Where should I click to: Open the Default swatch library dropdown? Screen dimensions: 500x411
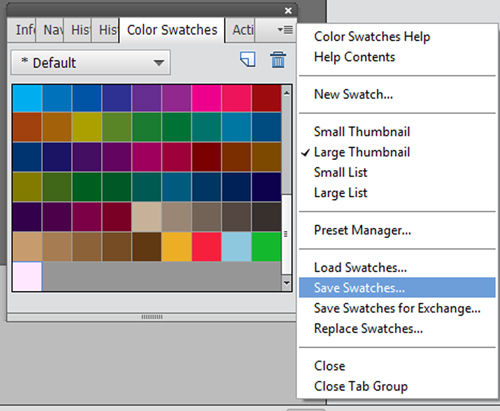click(91, 62)
